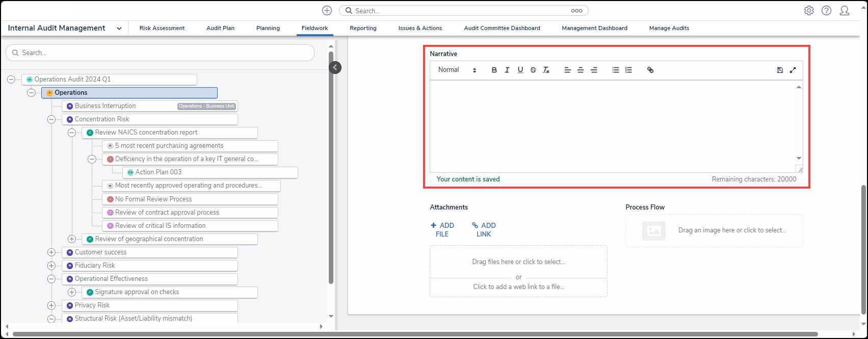Open the Normal paragraph style dropdown
The width and height of the screenshot is (868, 339).
(457, 70)
